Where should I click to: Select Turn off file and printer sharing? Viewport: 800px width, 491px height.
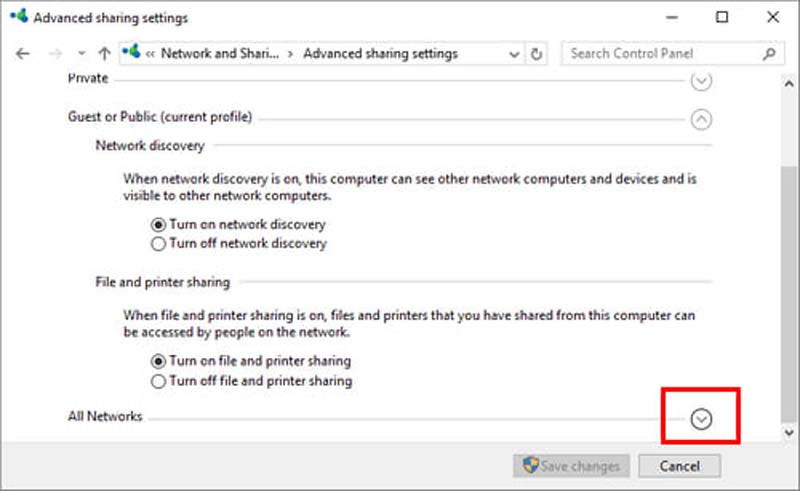(157, 381)
